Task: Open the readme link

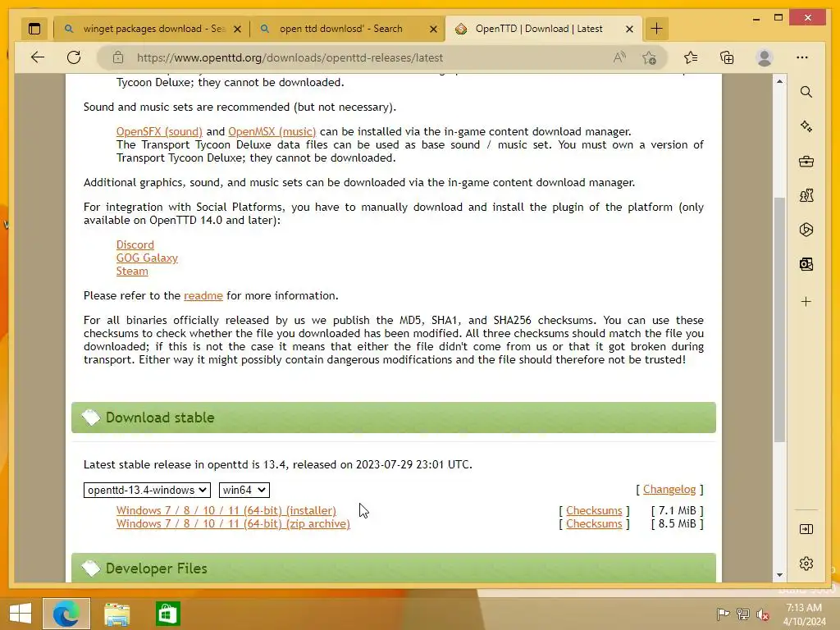Action: [203, 295]
